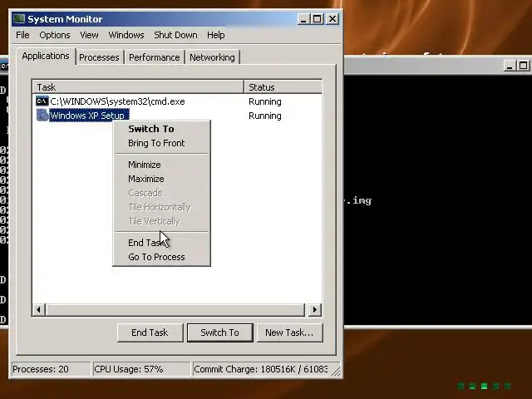Click the Switch To button

pos(219,332)
